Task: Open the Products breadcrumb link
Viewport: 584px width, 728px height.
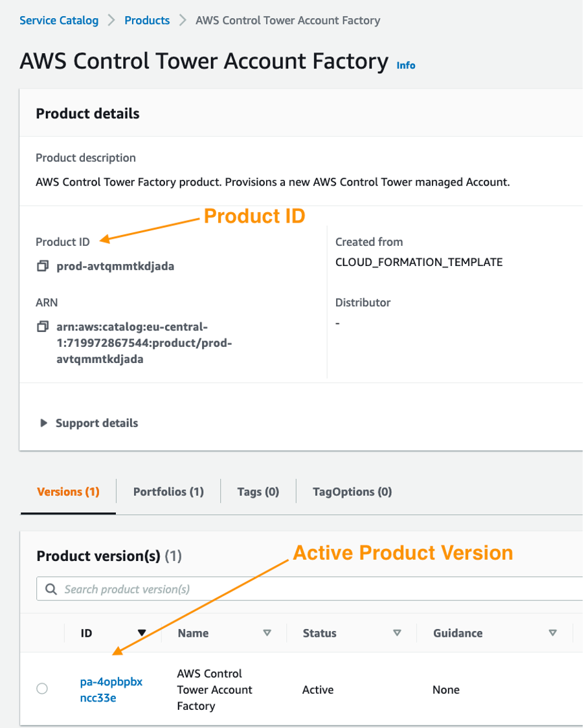Action: pos(147,20)
